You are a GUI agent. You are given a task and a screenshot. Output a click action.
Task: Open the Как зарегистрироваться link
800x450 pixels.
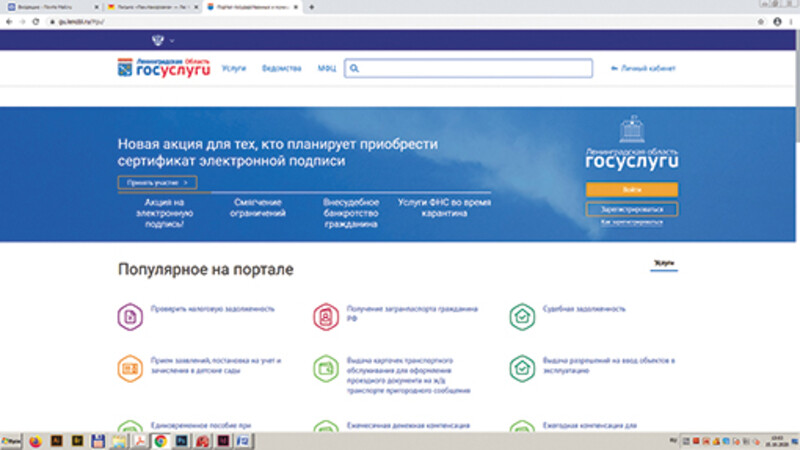pos(632,222)
